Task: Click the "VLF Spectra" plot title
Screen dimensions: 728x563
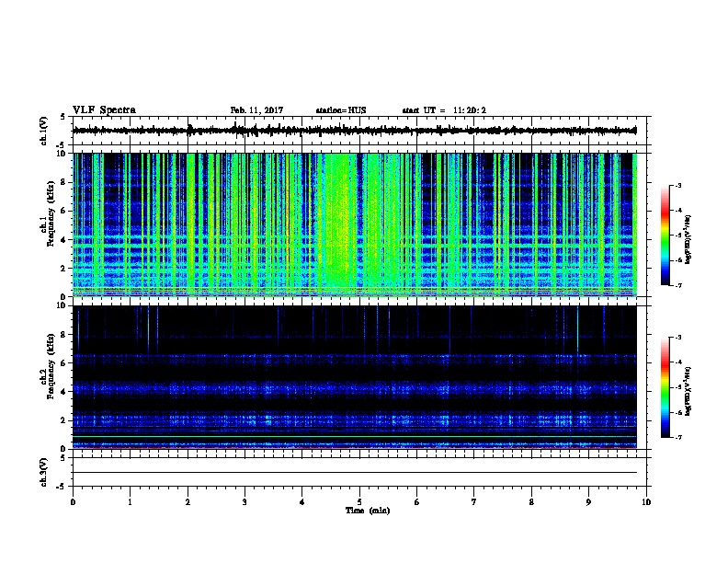Action: click(x=104, y=110)
